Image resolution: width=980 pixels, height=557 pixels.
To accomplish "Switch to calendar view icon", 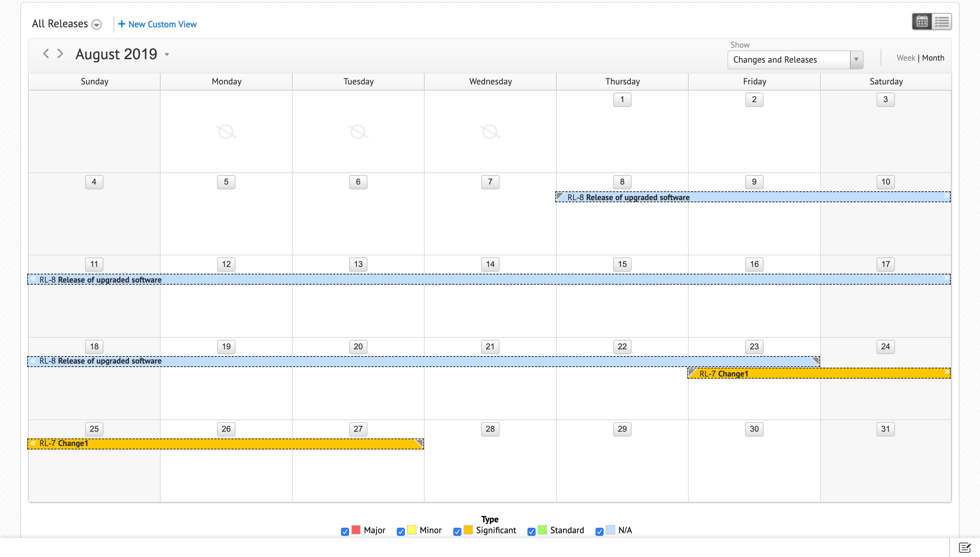I will pos(921,21).
